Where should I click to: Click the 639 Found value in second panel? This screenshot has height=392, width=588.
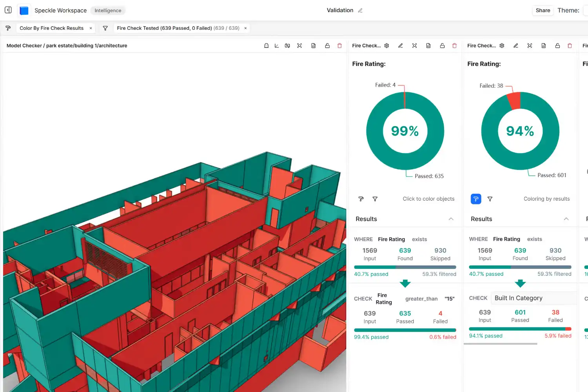point(520,250)
